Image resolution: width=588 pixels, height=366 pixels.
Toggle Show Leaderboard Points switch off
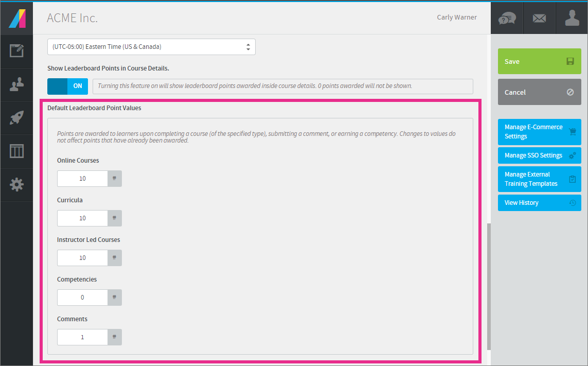coord(67,86)
